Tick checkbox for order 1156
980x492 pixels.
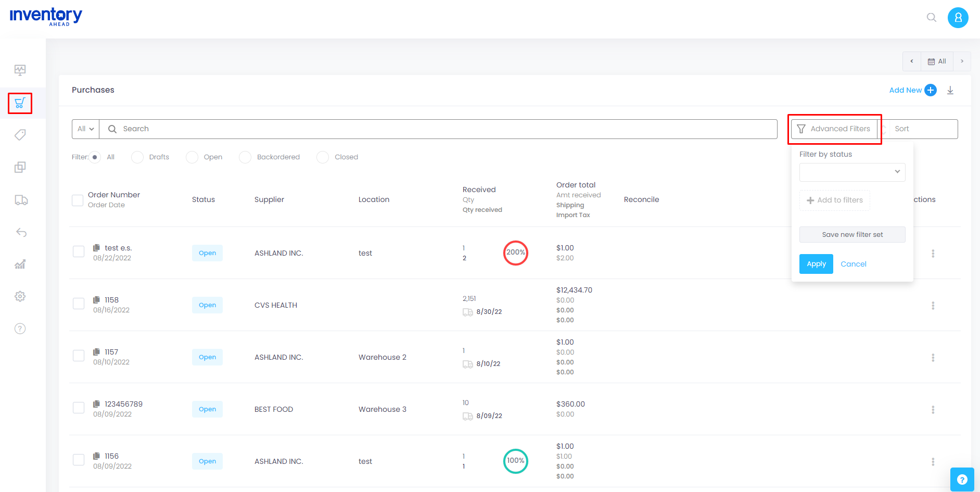[x=79, y=460]
